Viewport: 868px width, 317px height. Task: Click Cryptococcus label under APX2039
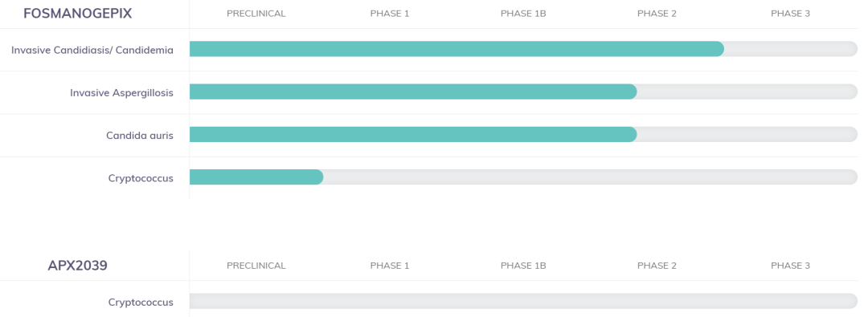click(x=141, y=302)
